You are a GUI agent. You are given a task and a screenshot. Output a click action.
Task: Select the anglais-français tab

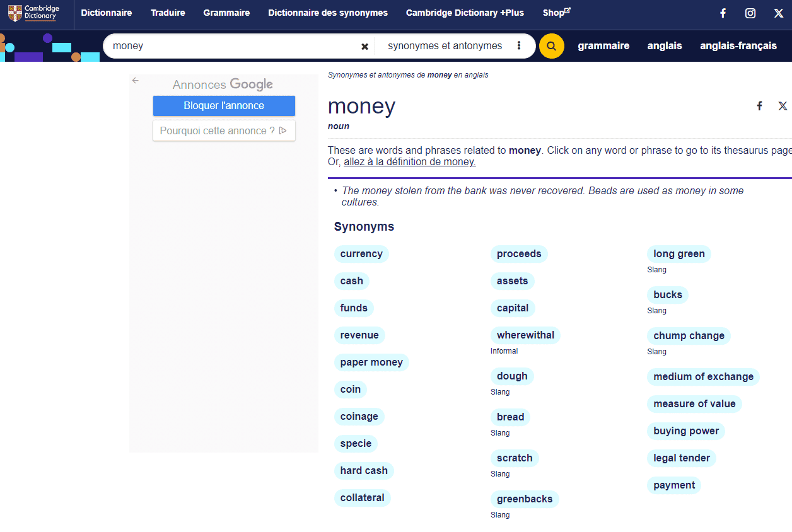[x=738, y=45]
